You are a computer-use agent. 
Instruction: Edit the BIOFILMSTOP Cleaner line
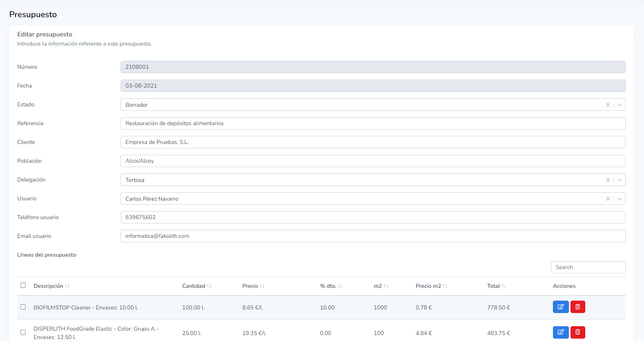click(x=561, y=307)
